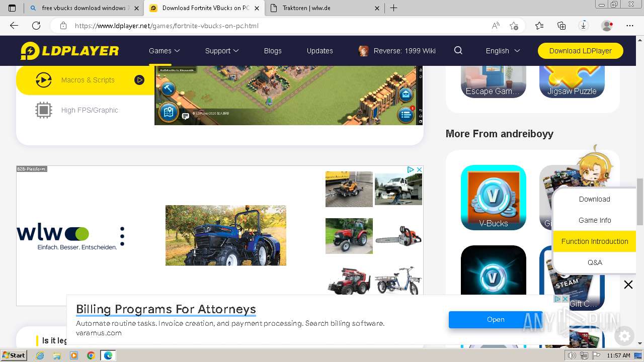Open Jigsaw Puzzle app icon
Image resolution: width=644 pixels, height=362 pixels.
(x=572, y=82)
